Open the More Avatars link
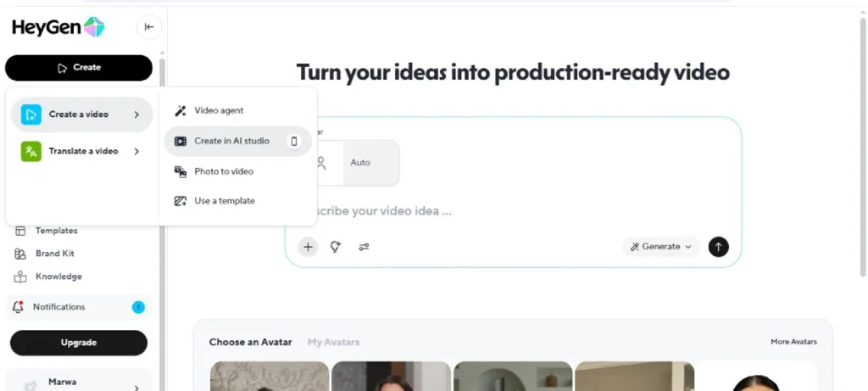This screenshot has height=391, width=868. [793, 342]
